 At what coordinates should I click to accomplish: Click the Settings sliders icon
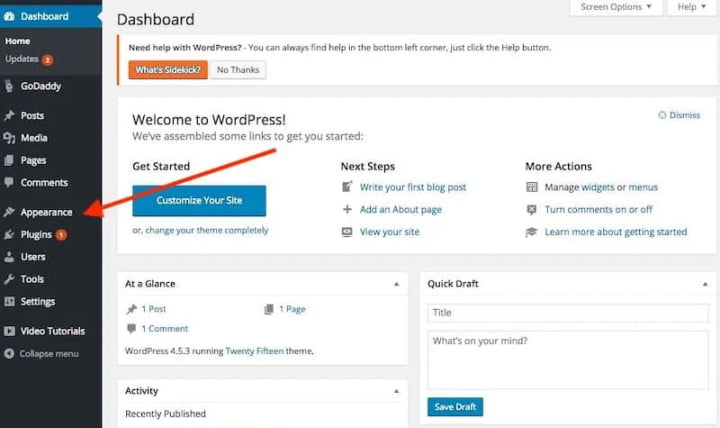click(9, 302)
